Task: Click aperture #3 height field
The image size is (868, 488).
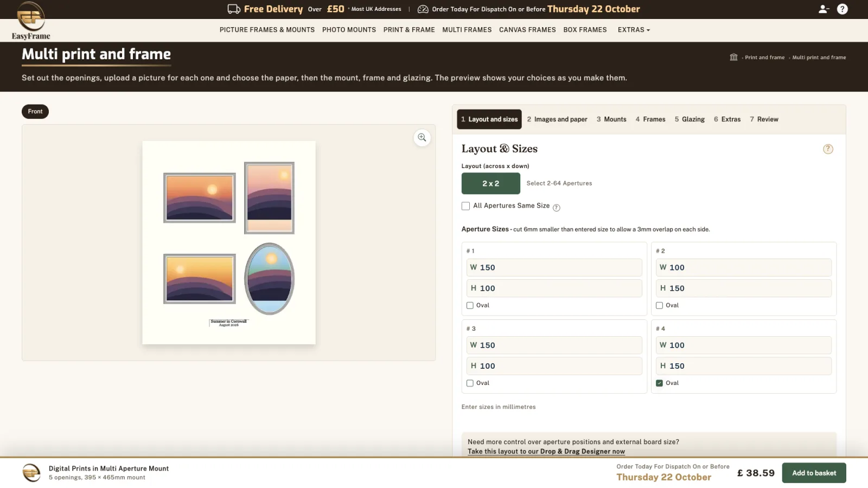Action: (x=554, y=366)
